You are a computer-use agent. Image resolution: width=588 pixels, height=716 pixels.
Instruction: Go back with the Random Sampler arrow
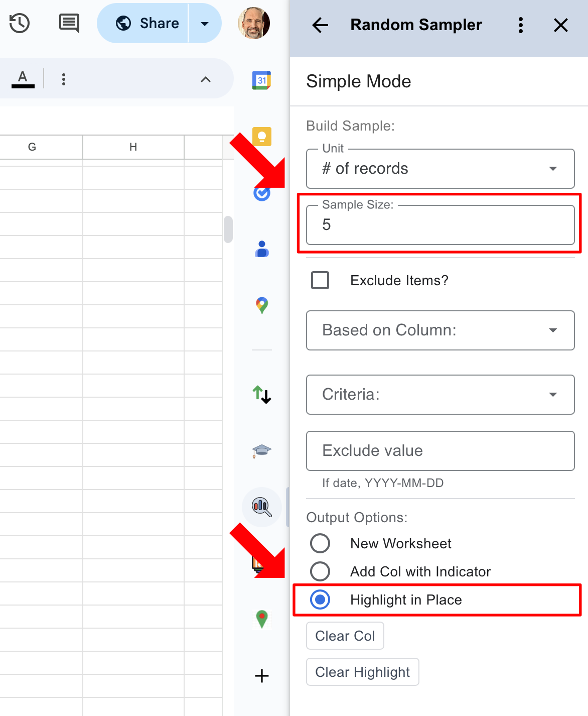coord(320,25)
